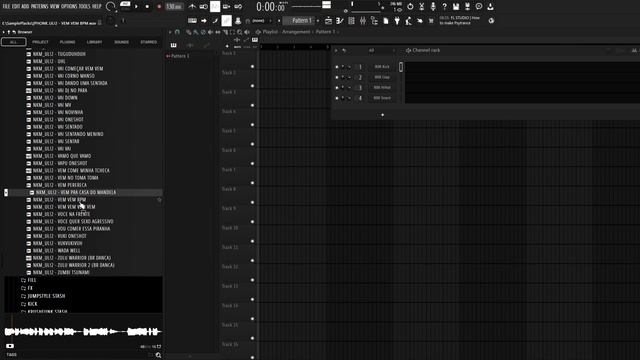Toggle the highlighted countdown-before-recording button
The width and height of the screenshot is (640, 360).
tap(215, 7)
